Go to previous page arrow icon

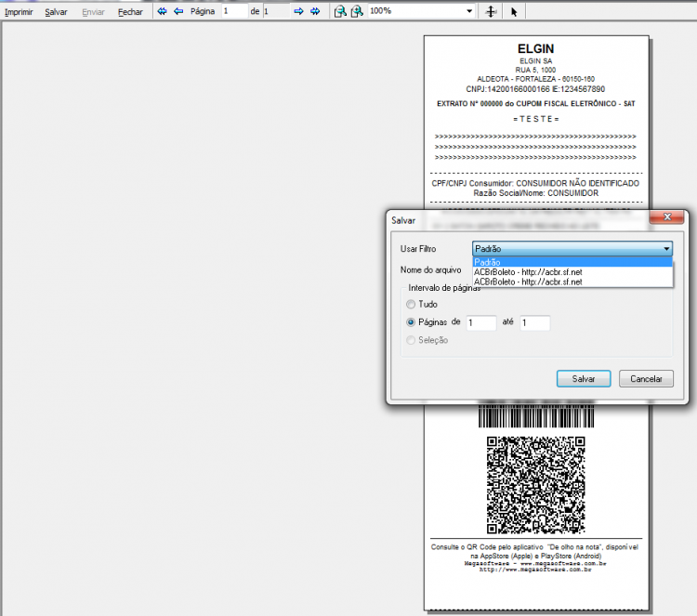tap(178, 11)
